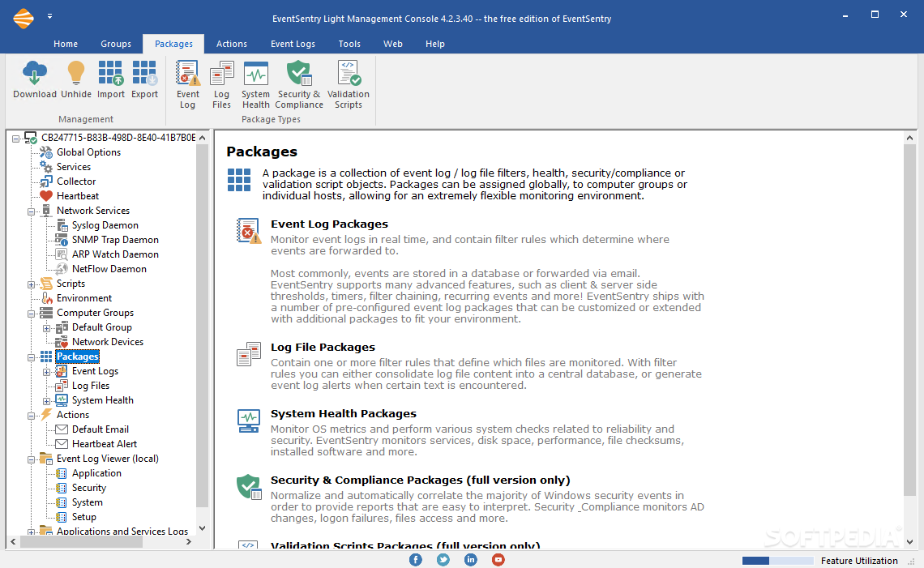This screenshot has height=568, width=924.
Task: Open the Event Log package type
Action: tap(187, 85)
